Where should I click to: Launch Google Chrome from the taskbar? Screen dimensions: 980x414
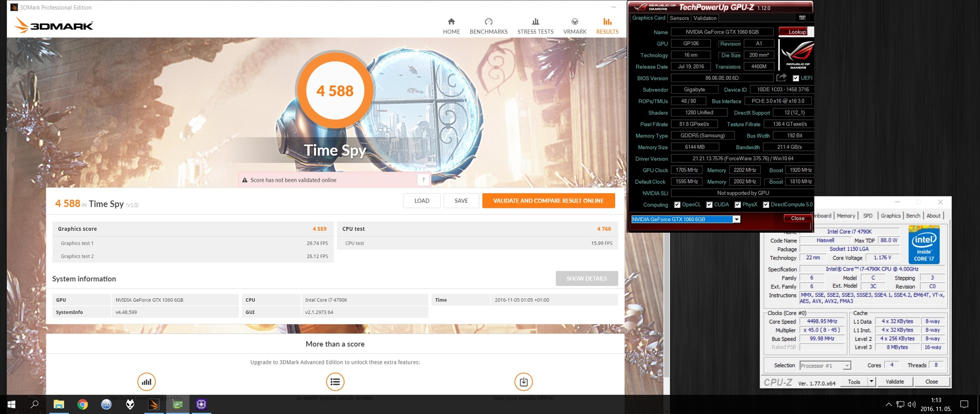click(82, 405)
